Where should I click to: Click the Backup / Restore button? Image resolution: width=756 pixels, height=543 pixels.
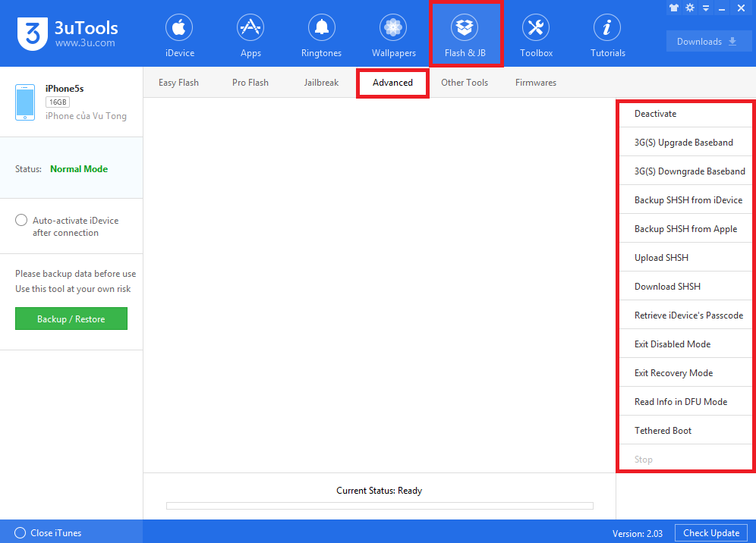[71, 319]
